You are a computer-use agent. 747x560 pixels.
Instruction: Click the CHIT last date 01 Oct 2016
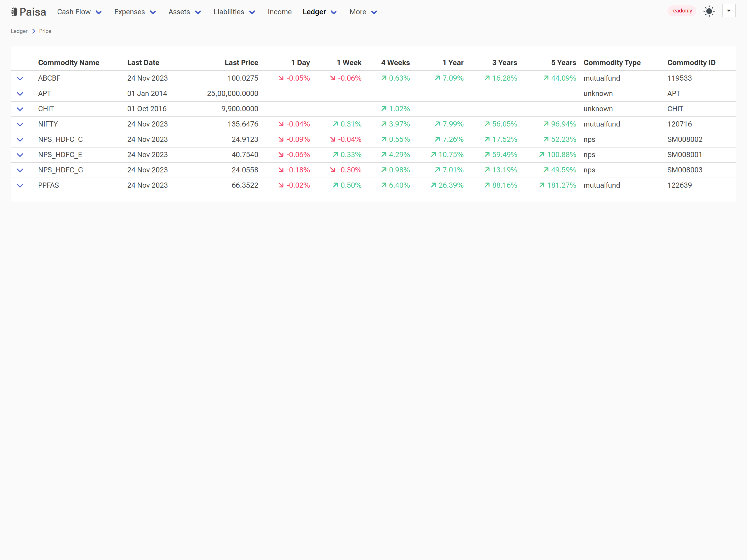point(147,109)
